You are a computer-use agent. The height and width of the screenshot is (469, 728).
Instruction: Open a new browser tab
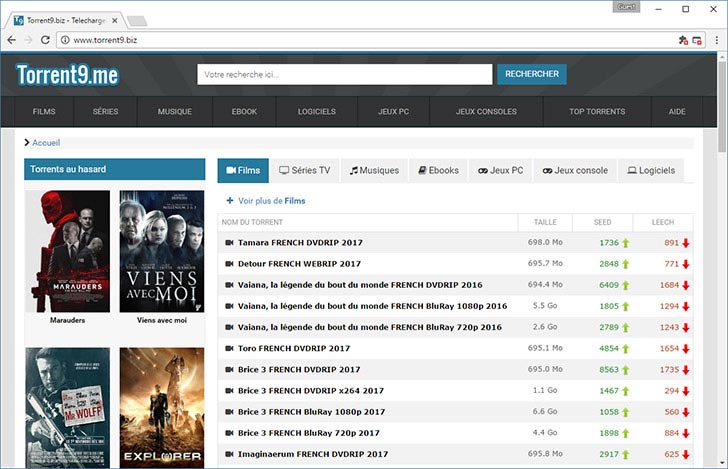click(x=137, y=21)
